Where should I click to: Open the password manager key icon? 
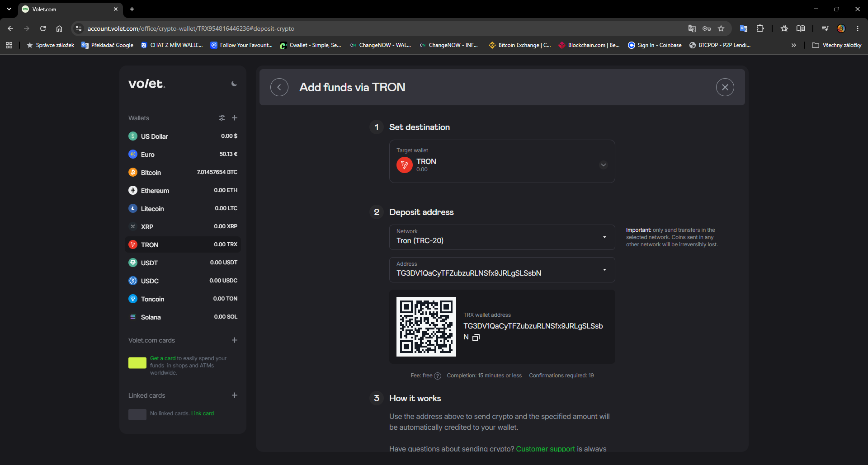pyautogui.click(x=707, y=28)
